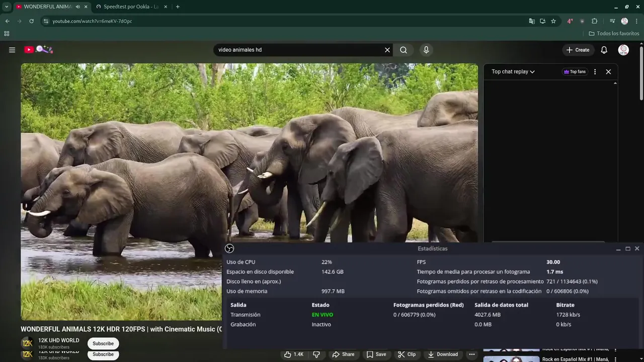644x362 pixels.
Task: Click the Bitrate column header
Action: click(x=565, y=305)
